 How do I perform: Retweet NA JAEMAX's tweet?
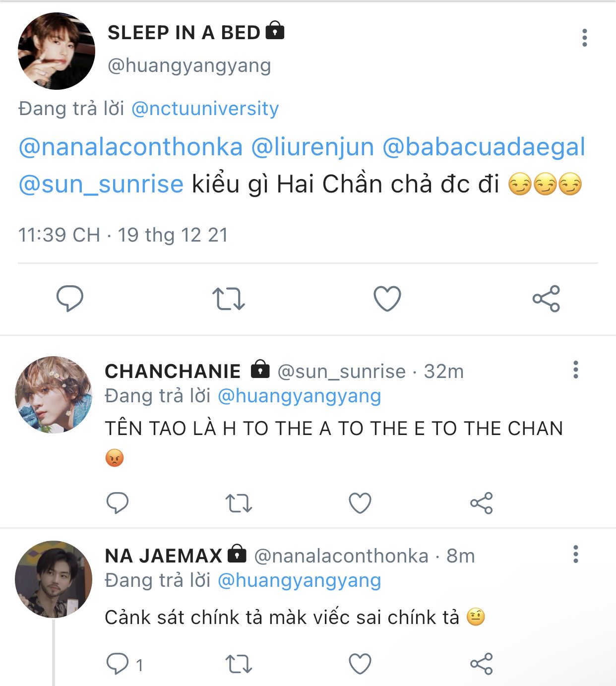tap(239, 664)
